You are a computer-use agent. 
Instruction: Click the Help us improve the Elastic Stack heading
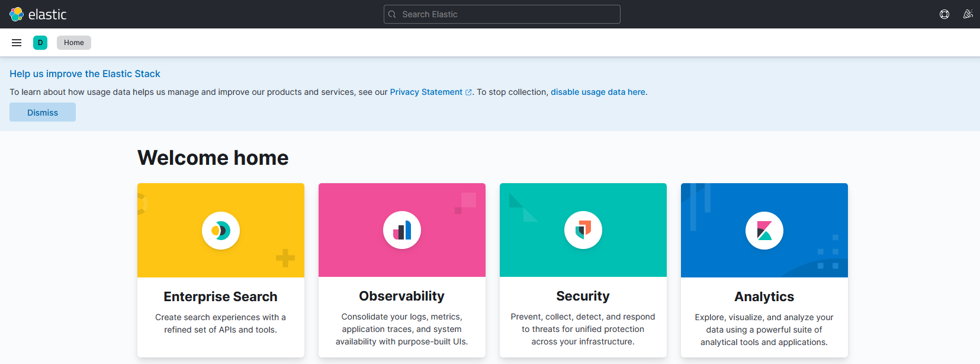(85, 74)
